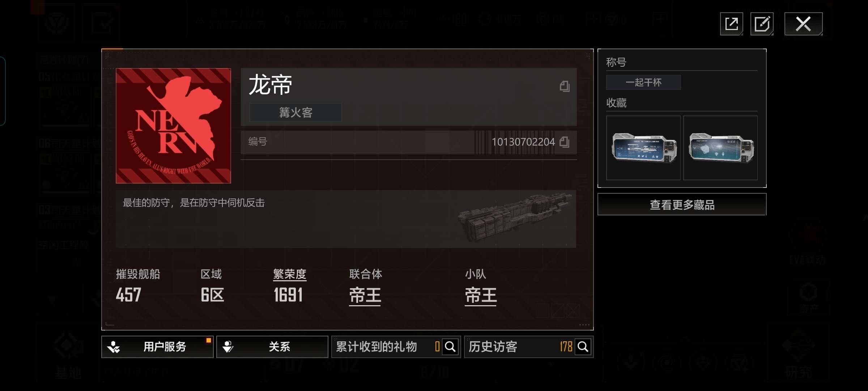Click the NERV avatar image
Image resolution: width=868 pixels, height=391 pixels.
pyautogui.click(x=173, y=126)
